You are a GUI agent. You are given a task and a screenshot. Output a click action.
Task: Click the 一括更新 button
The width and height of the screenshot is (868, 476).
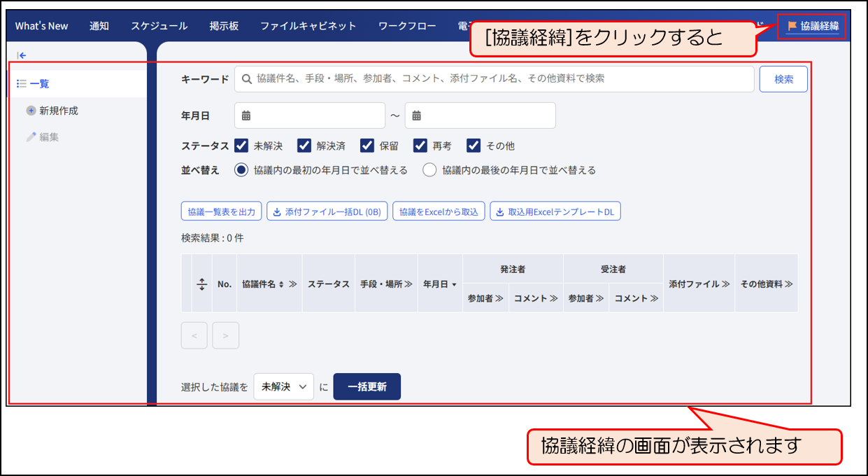pos(367,386)
